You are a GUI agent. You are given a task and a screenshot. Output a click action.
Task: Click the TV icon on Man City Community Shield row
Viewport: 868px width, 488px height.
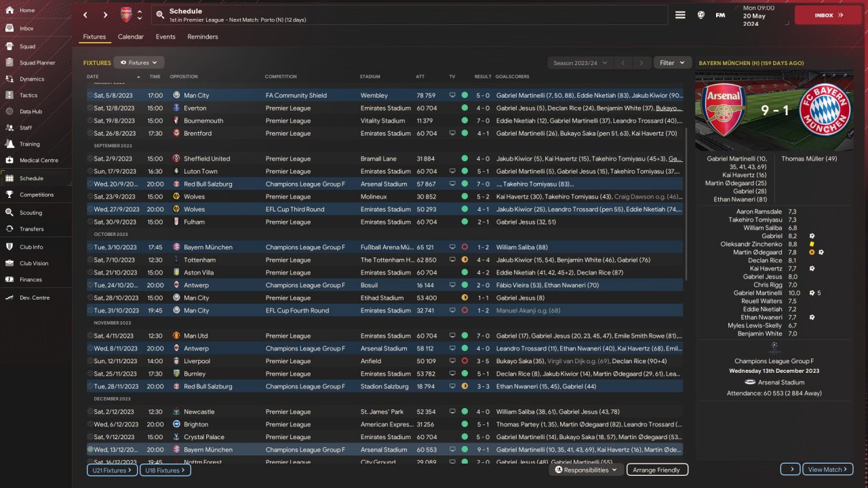[x=452, y=96]
